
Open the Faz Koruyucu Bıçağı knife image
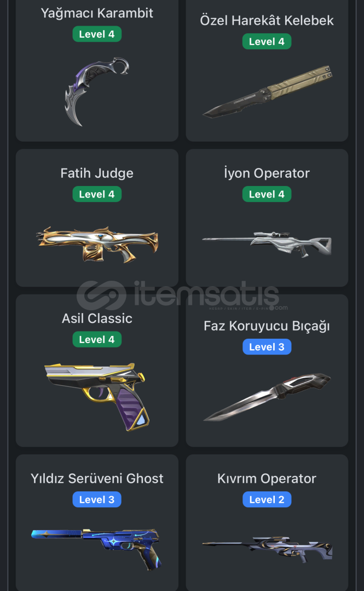coord(267,397)
